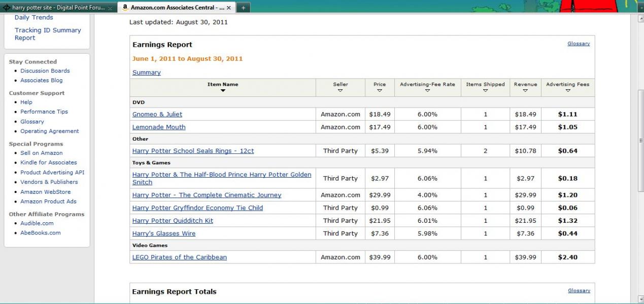Open Operating Agreement link
This screenshot has height=304, width=644.
coord(50,131)
